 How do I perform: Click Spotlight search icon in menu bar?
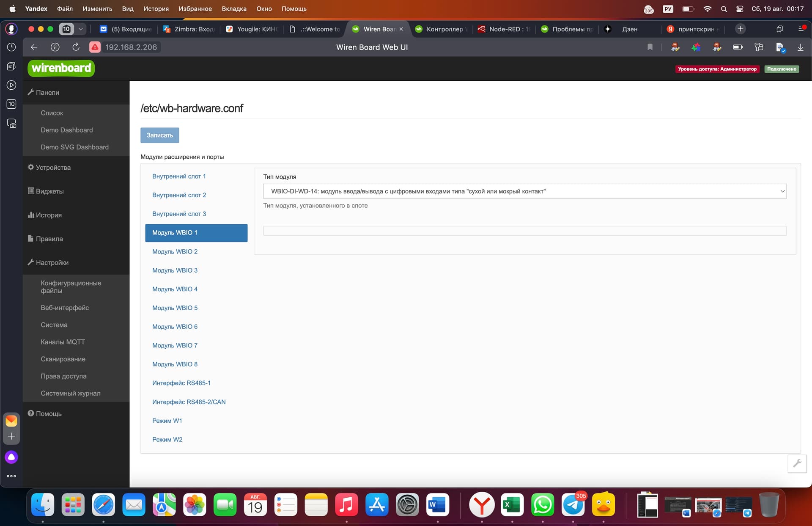pos(724,9)
